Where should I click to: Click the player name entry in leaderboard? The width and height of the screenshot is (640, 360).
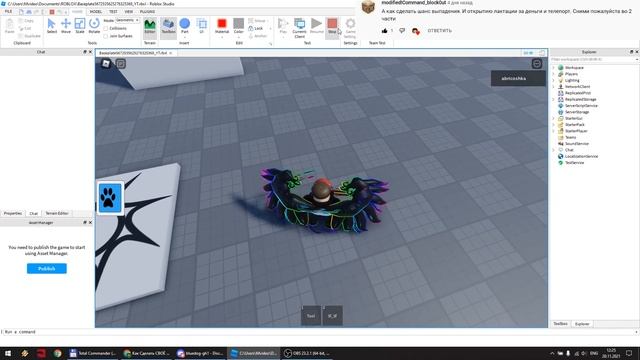pos(518,78)
